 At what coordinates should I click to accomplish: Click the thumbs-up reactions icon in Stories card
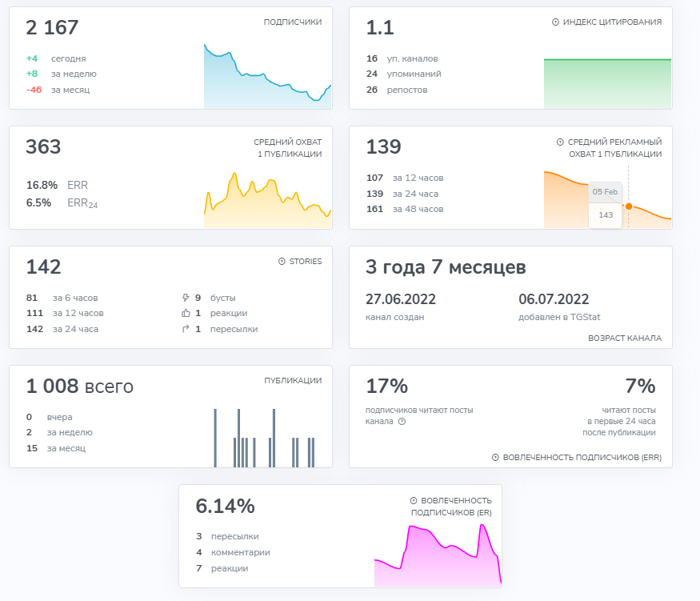[x=186, y=313]
